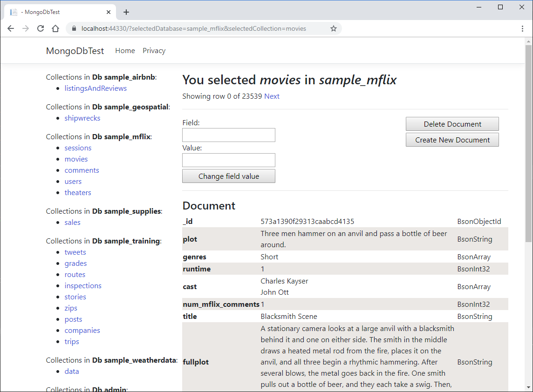Focus the Value text input

point(228,160)
